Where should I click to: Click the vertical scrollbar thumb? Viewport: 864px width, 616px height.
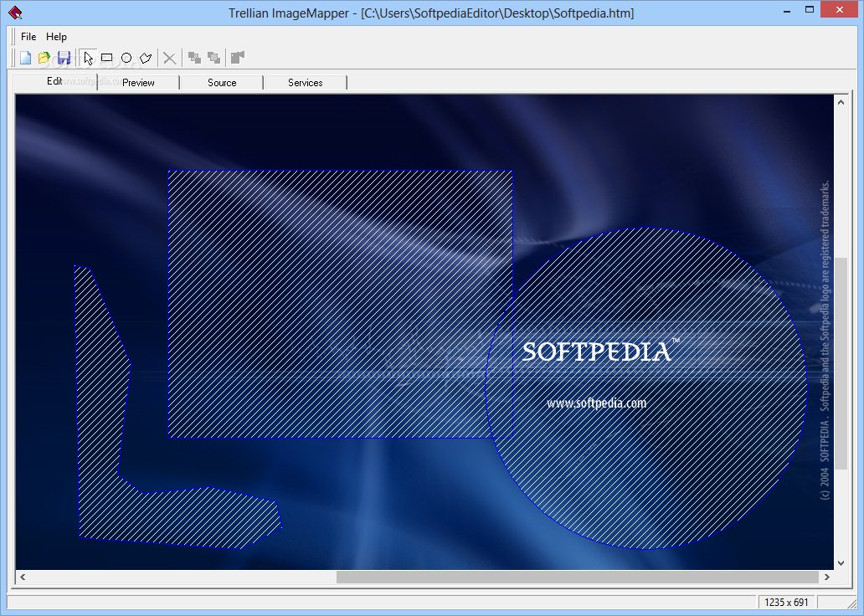click(x=841, y=363)
